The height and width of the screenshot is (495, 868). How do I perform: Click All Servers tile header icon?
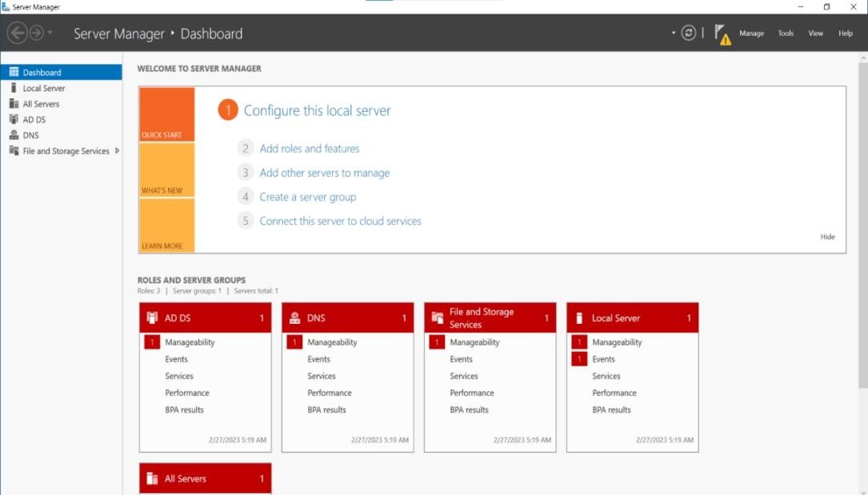pos(152,478)
